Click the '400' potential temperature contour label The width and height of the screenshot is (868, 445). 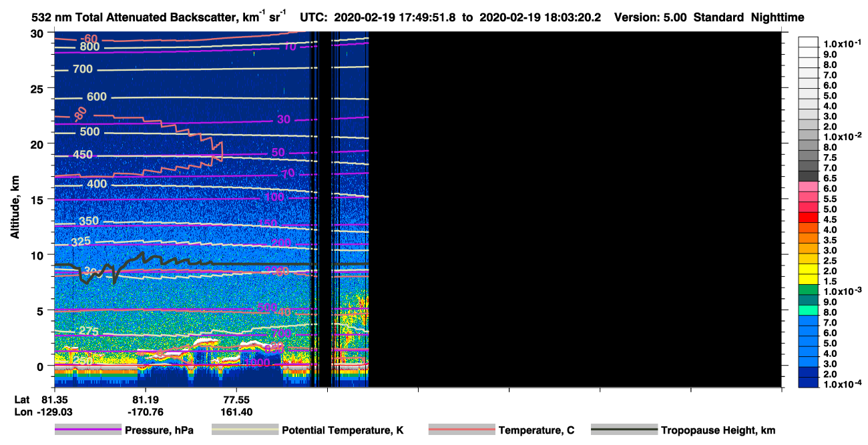[x=97, y=183]
